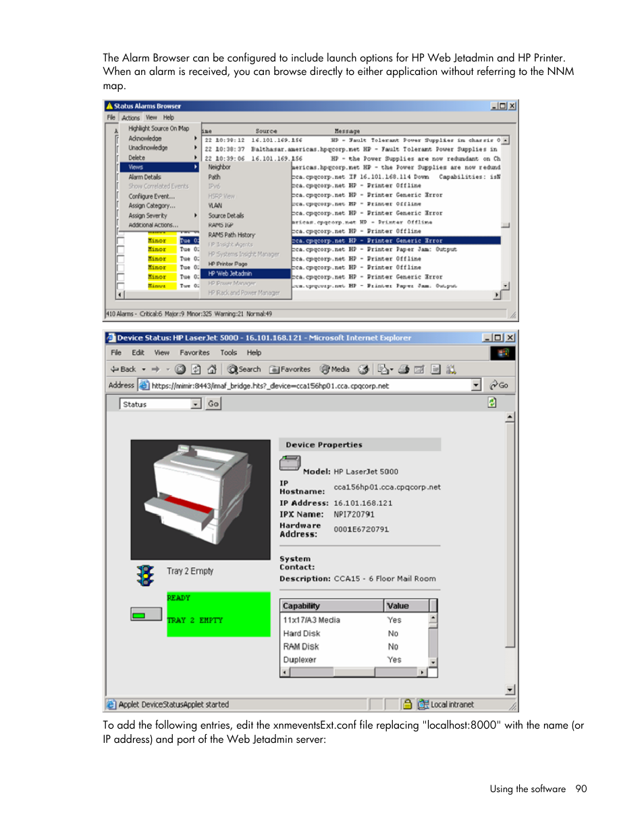Click the Discuss icon in IE toolbar
Image resolution: width=644 pixels, height=834 pixels.
coord(435,369)
